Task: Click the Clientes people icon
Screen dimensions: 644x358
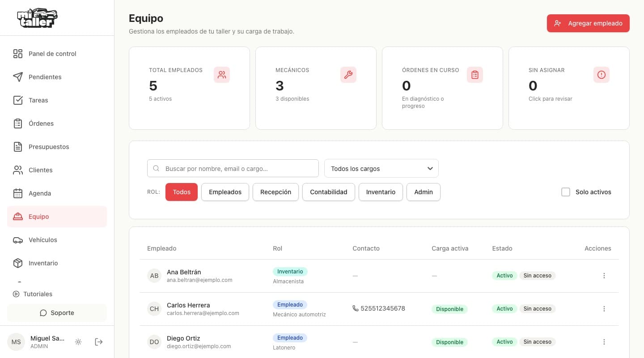Action: 18,170
